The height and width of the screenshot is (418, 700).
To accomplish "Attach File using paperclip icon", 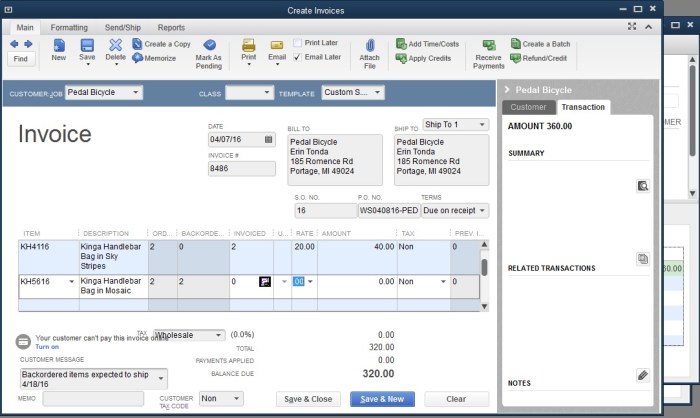I will click(x=370, y=46).
